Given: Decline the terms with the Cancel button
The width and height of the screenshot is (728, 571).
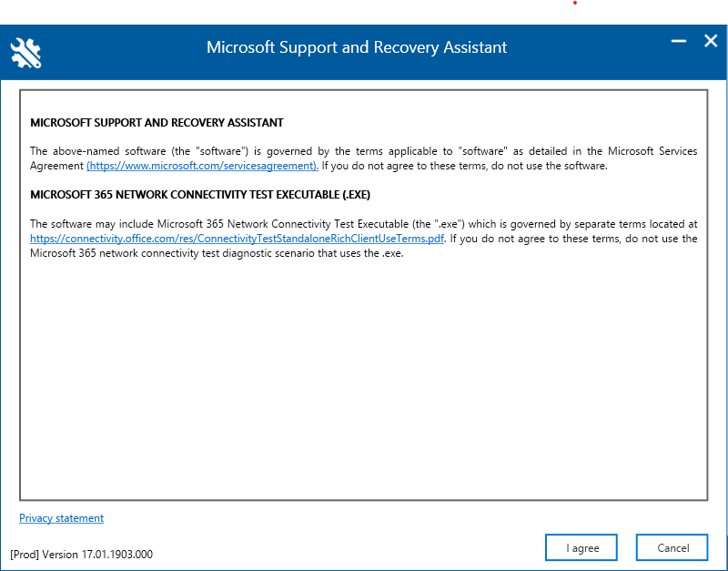Looking at the screenshot, I should click(672, 547).
